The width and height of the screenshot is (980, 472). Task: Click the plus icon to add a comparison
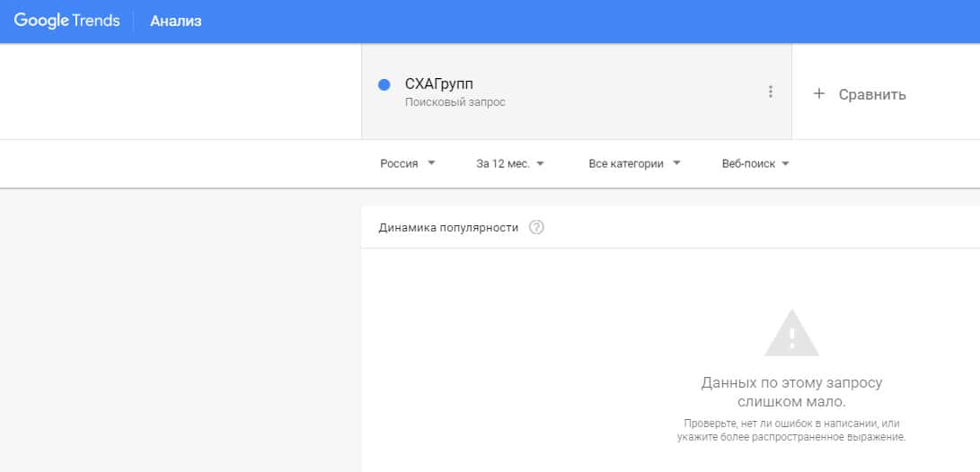click(x=818, y=93)
